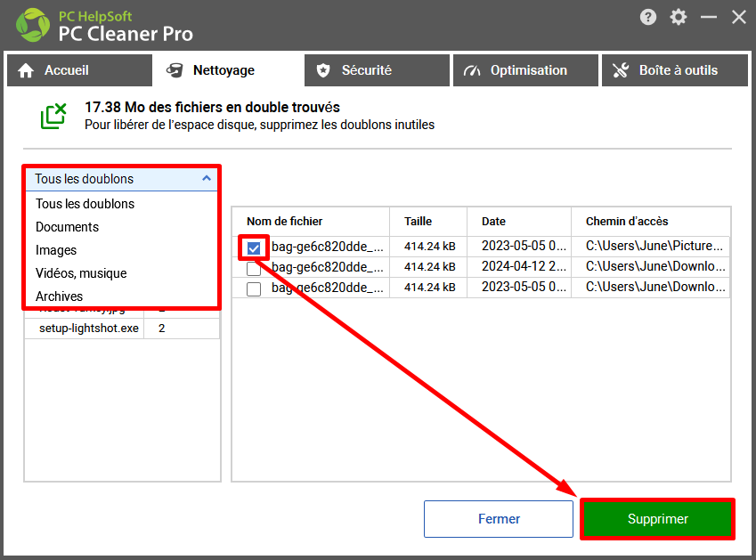756x560 pixels.
Task: Click the duplicate files green icon
Action: 53,116
